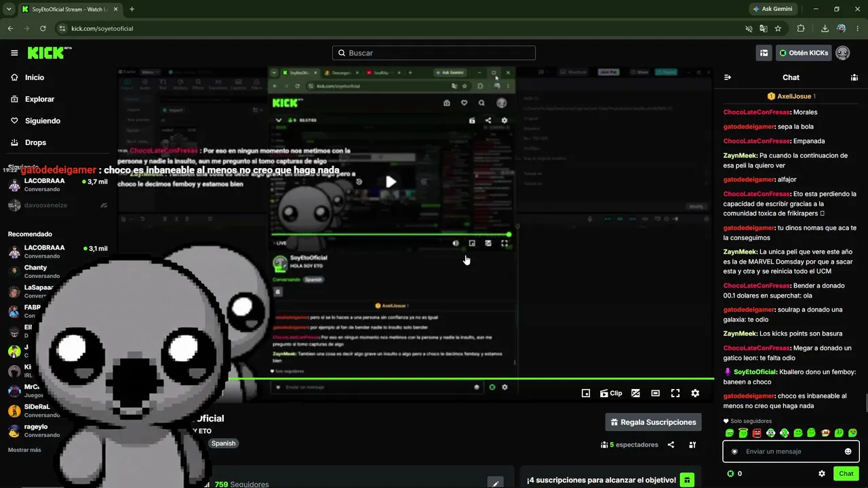The image size is (868, 488).
Task: Open the channel rewards box icon in header
Action: tap(764, 53)
